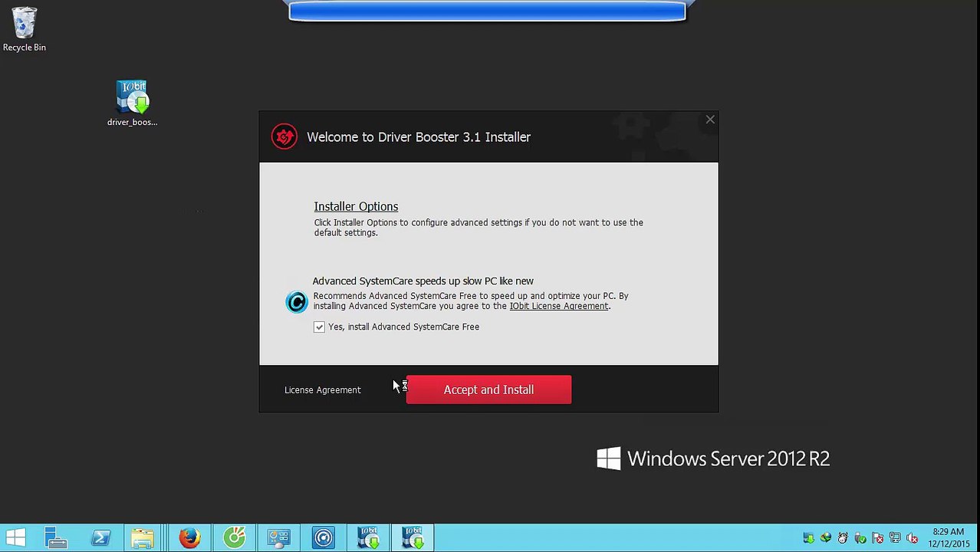Click the Advanced SystemCare round logo icon
980x552 pixels.
pos(297,301)
